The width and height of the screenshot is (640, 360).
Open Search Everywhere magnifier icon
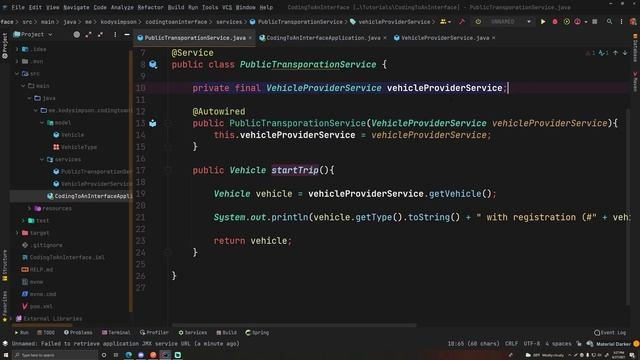609,22
